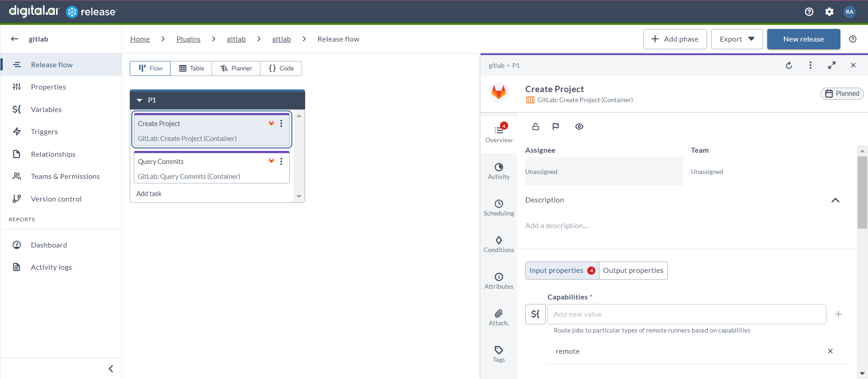Select the Create Project task card
Screen dimensions: 868x379
pyautogui.click(x=212, y=130)
